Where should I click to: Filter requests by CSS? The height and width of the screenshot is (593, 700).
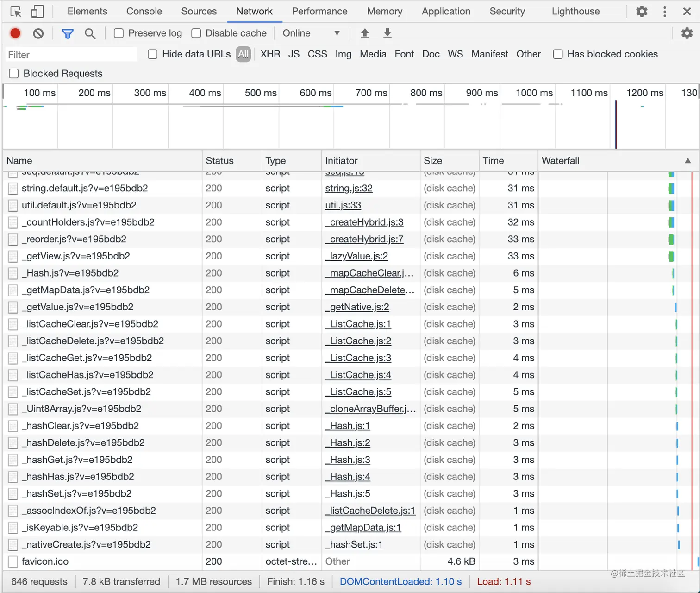click(318, 54)
